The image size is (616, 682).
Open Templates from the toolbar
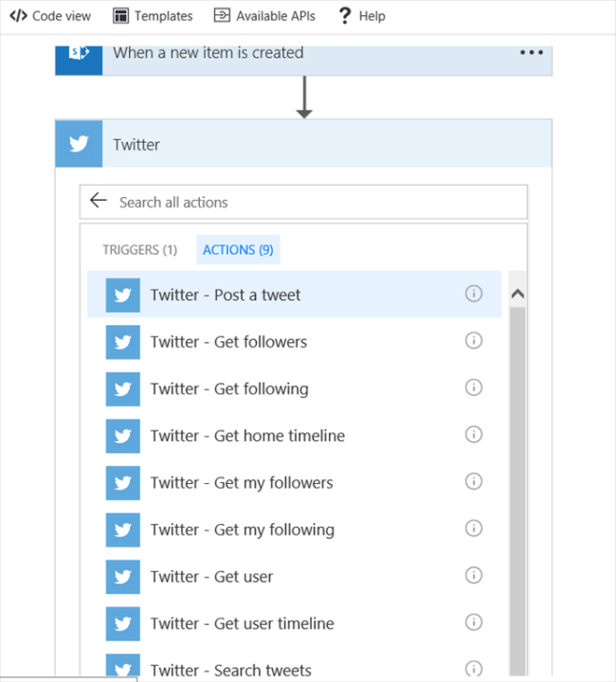pos(153,16)
